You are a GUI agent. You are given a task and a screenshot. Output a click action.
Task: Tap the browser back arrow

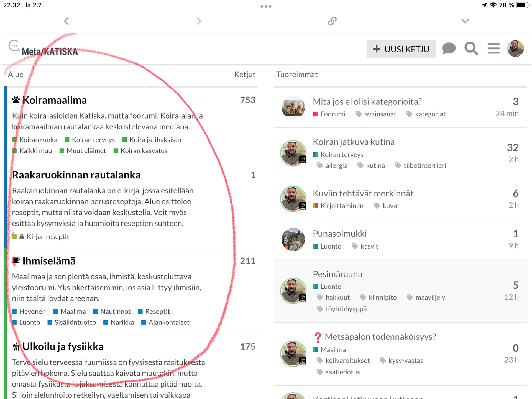66,21
